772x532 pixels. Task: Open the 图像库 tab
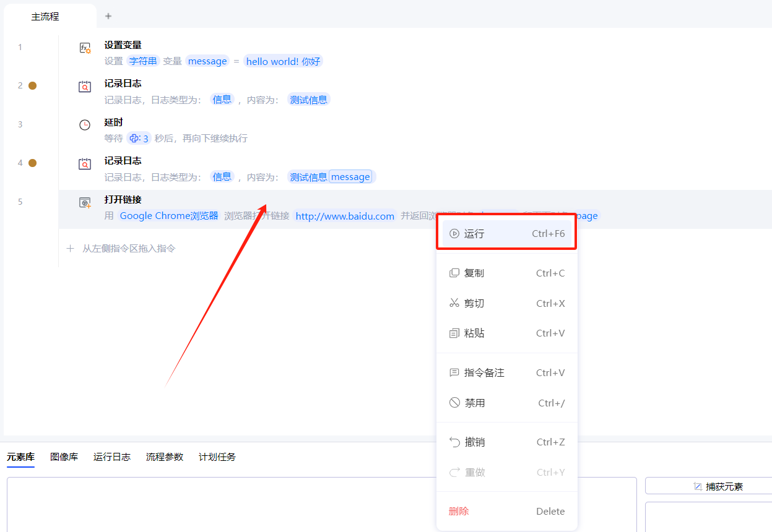(x=64, y=457)
